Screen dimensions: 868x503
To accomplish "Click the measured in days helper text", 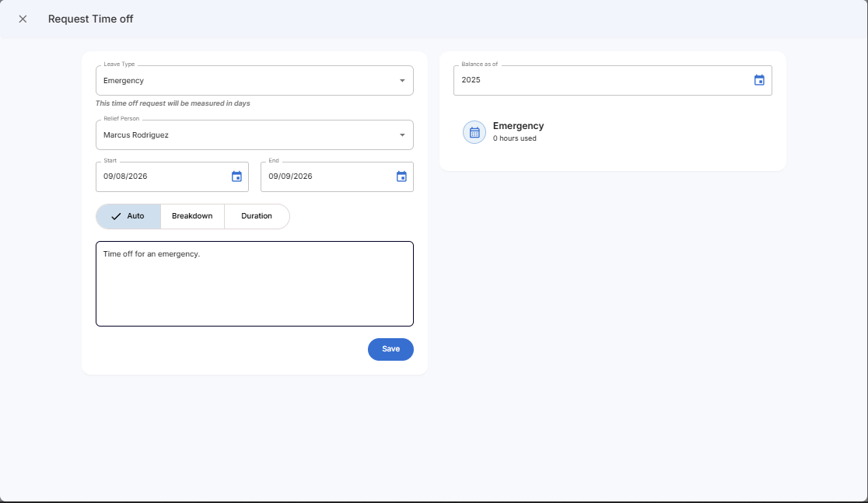I will 173,103.
